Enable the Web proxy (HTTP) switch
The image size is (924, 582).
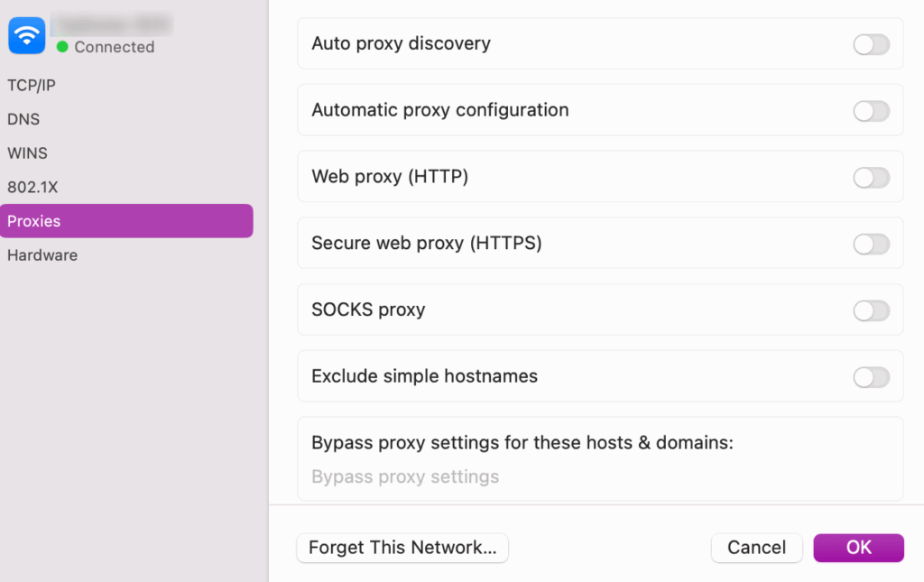[871, 177]
